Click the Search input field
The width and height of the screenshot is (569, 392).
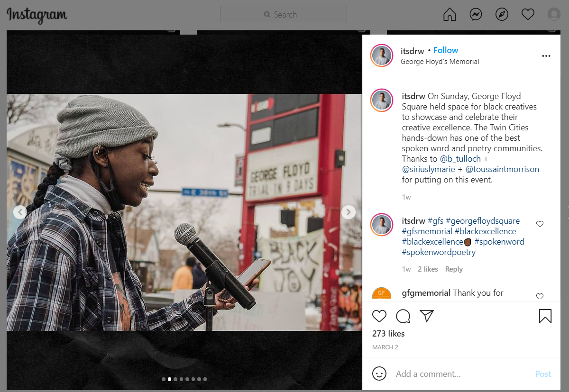284,15
